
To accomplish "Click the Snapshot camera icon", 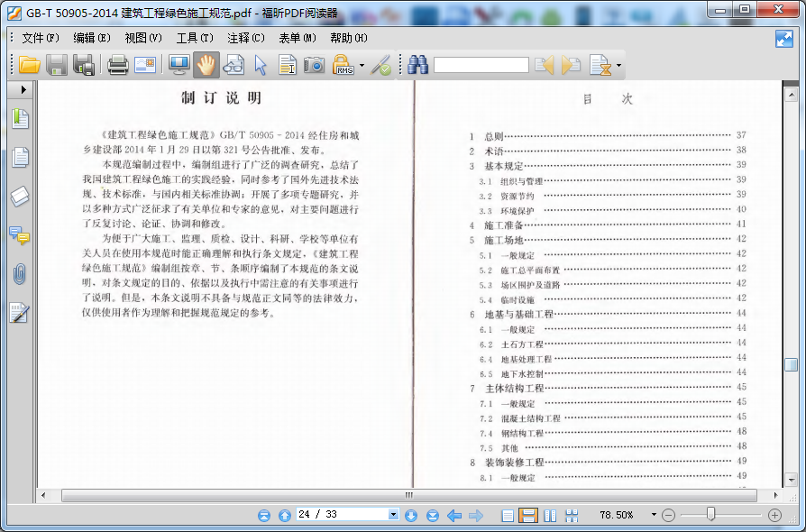I will coord(314,65).
